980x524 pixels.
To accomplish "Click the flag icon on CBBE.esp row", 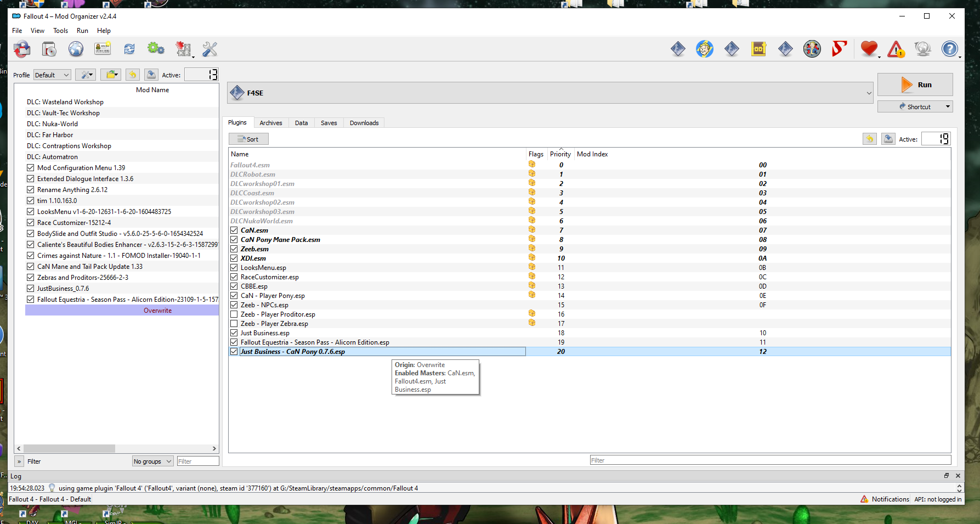I will click(x=532, y=286).
